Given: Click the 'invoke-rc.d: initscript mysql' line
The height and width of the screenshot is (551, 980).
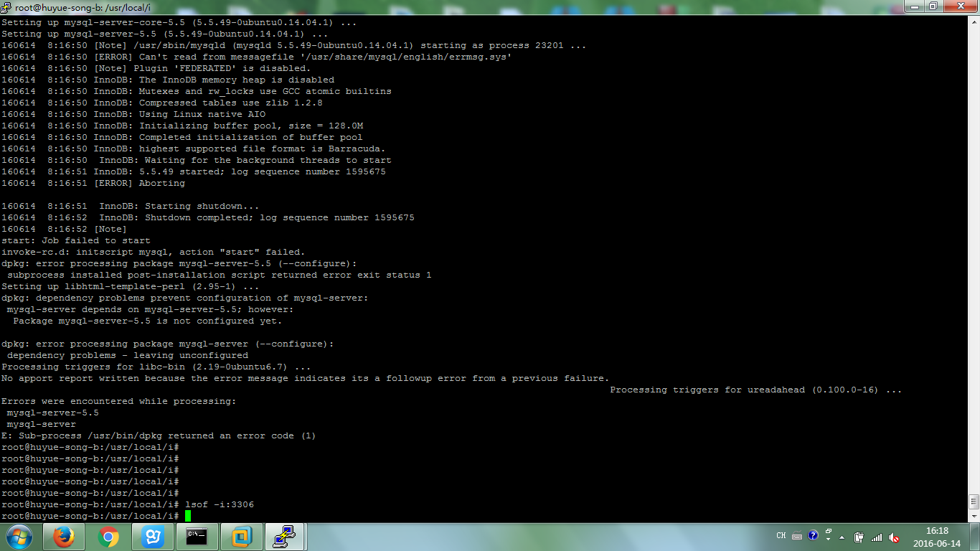Looking at the screenshot, I should [154, 252].
